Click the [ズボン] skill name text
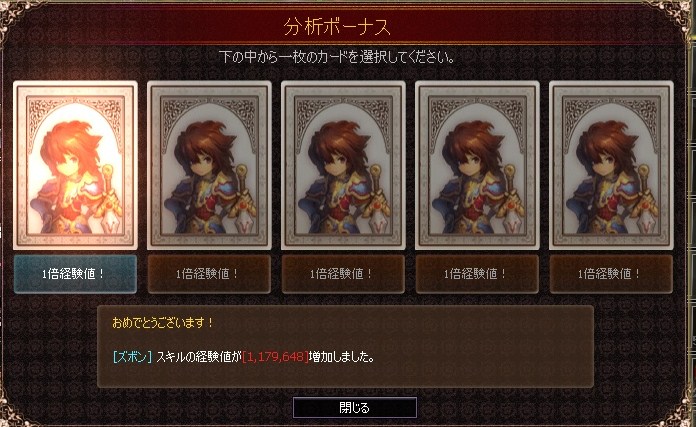Viewport: 696px width, 427px height. click(x=132, y=356)
